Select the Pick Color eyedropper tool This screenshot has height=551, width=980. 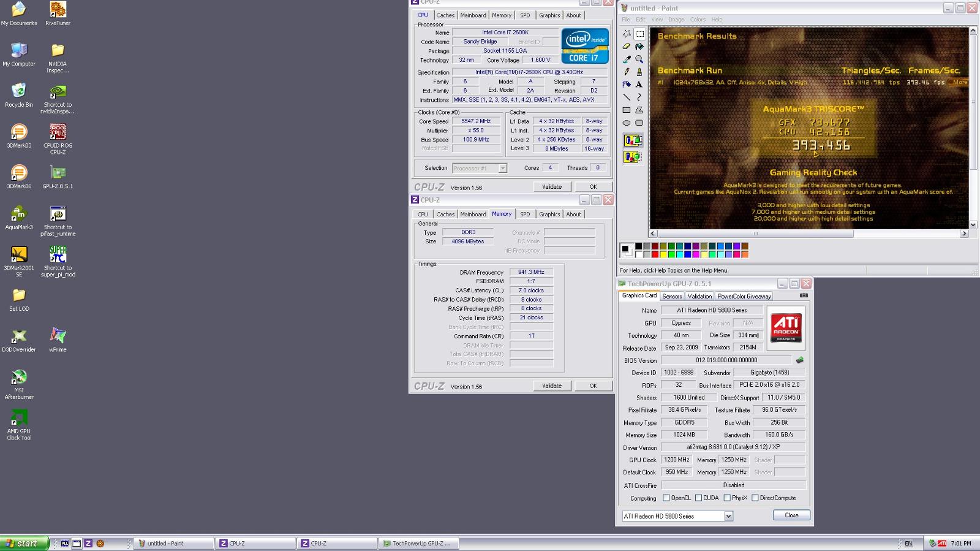click(x=627, y=59)
